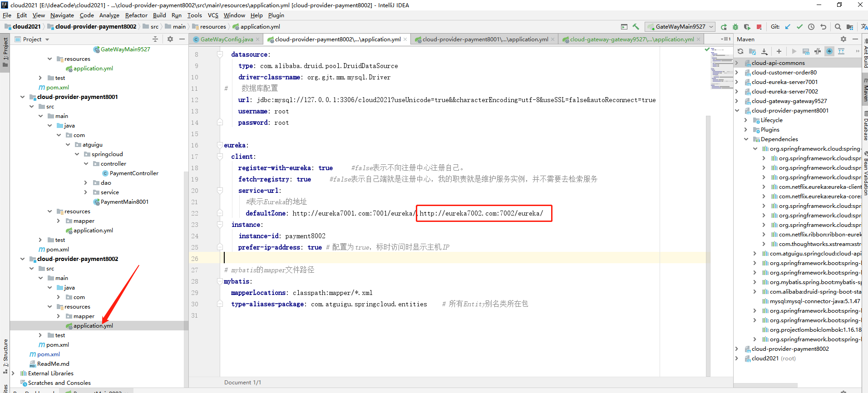868x393 pixels.
Task: Collapse all in Maven toolbar
Action: 841,51
